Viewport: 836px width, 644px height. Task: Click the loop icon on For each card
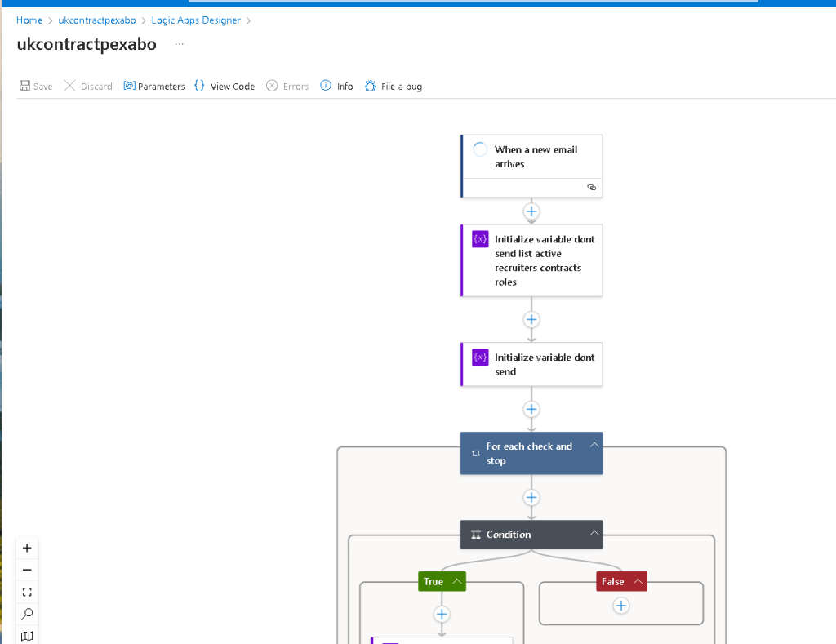click(x=476, y=453)
